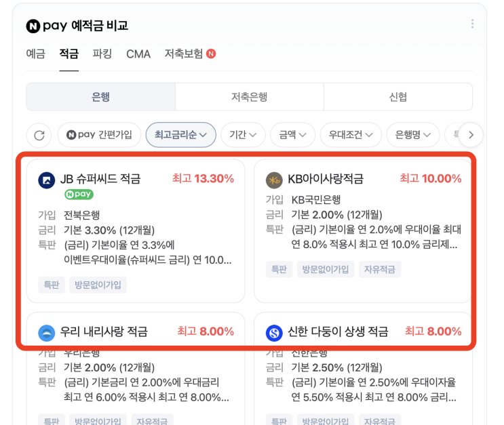
Task: Open the 은행명 filter dropdown
Action: pos(412,135)
